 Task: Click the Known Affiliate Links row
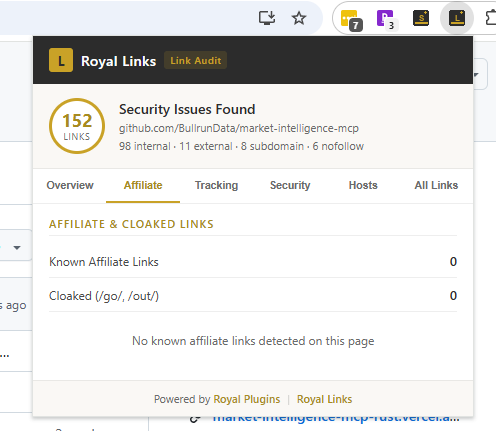pos(253,262)
